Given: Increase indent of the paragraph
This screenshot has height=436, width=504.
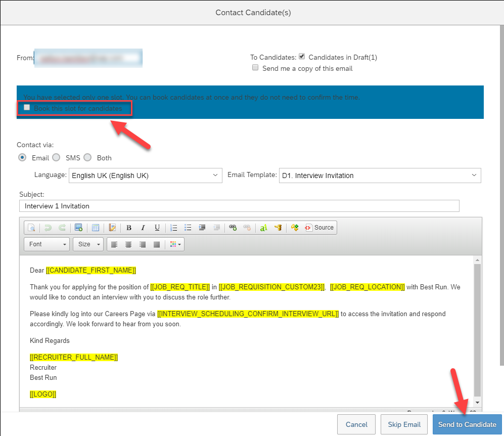Looking at the screenshot, I should (x=202, y=228).
